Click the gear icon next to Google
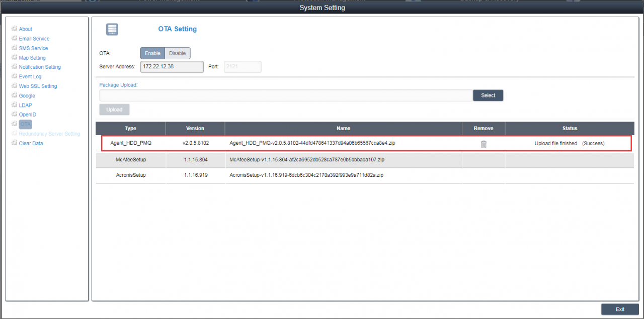 coord(14,96)
